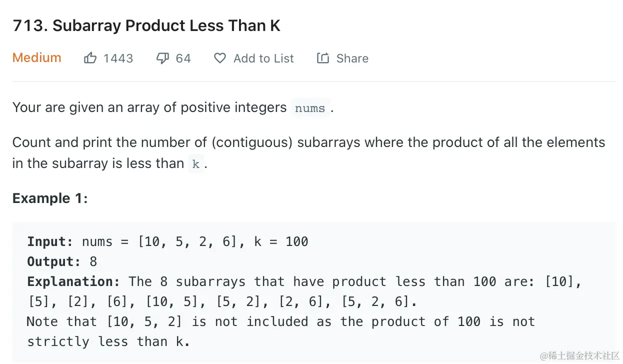The image size is (623, 364).
Task: Click the inline code word nums
Action: tap(310, 108)
